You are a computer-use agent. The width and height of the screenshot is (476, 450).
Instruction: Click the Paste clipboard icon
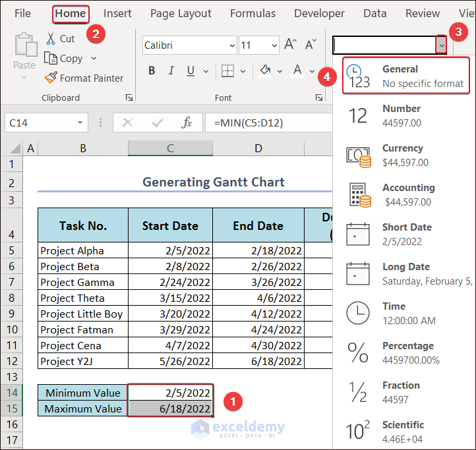pos(24,46)
